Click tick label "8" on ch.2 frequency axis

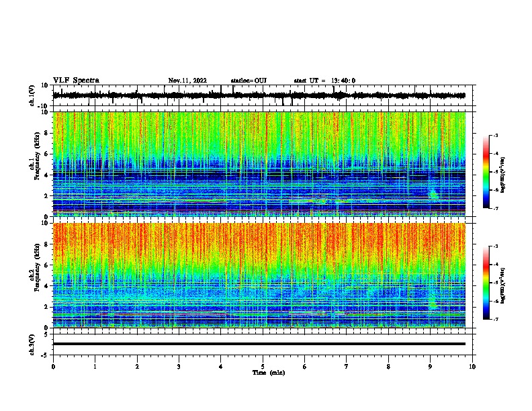tap(46, 244)
